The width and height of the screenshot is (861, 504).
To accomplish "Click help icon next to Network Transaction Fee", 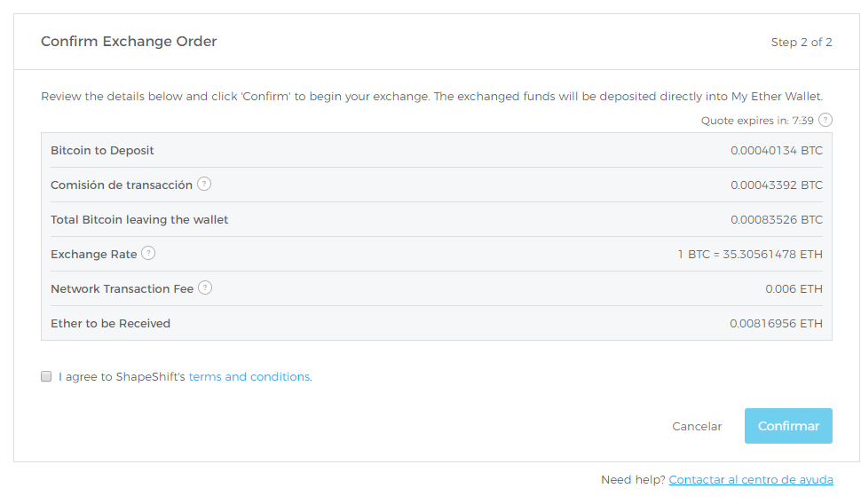I will click(205, 287).
